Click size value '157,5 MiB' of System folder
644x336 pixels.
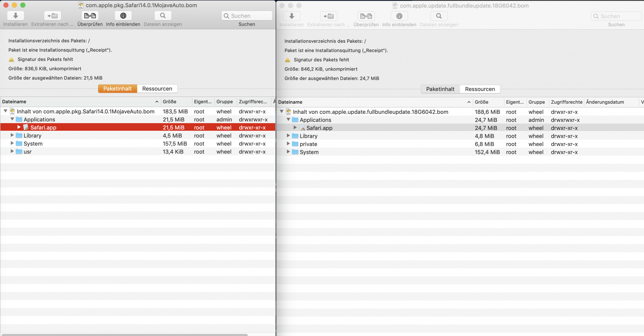tap(175, 144)
